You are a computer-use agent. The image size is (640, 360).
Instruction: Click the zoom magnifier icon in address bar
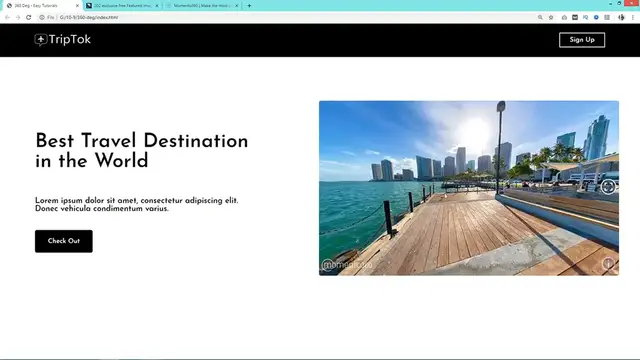coord(540,17)
